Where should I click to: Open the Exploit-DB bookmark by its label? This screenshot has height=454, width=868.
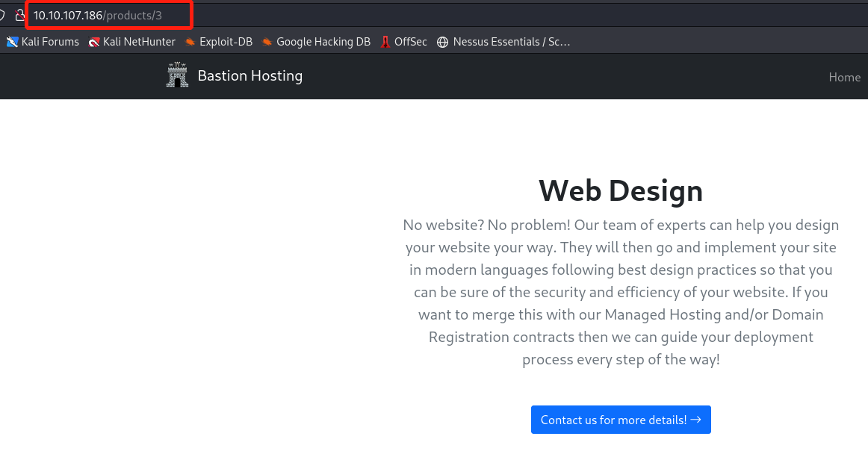(x=226, y=42)
